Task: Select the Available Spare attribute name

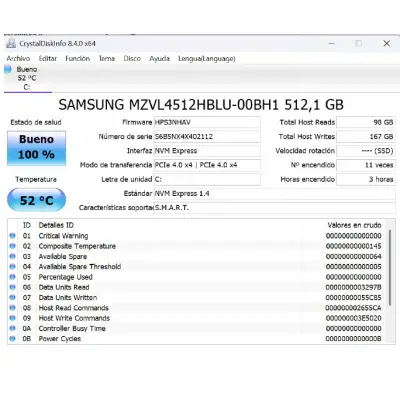Action: (x=63, y=257)
